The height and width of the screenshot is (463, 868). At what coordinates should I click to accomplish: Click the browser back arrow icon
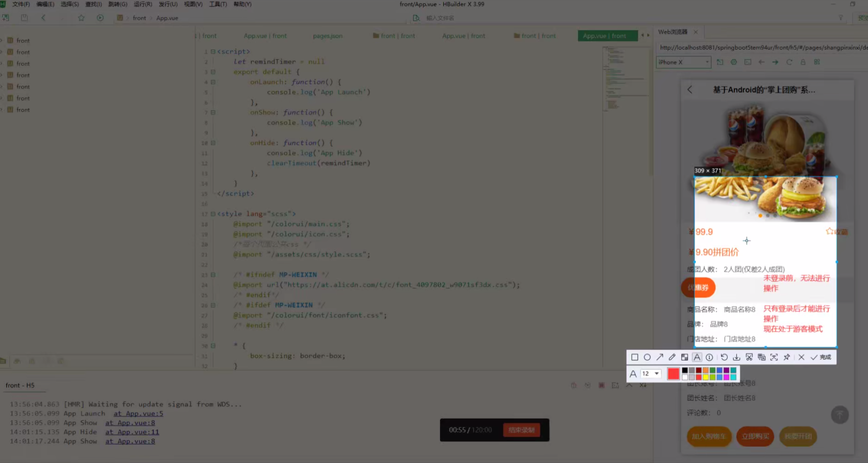coord(761,62)
